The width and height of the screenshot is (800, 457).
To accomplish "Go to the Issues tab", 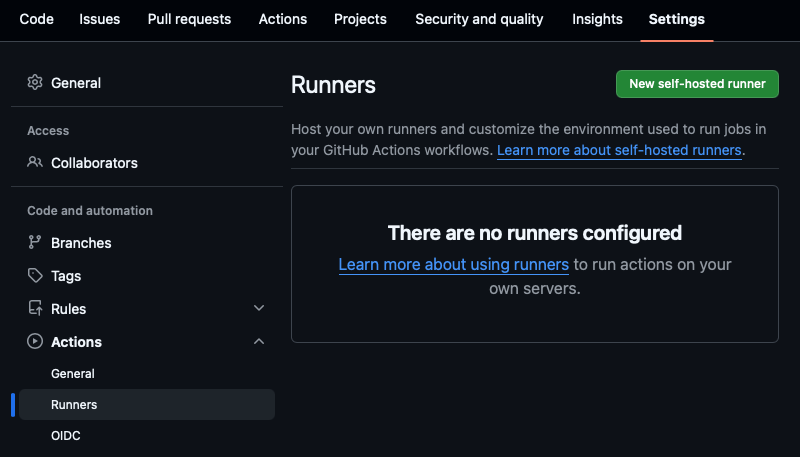I will point(99,19).
